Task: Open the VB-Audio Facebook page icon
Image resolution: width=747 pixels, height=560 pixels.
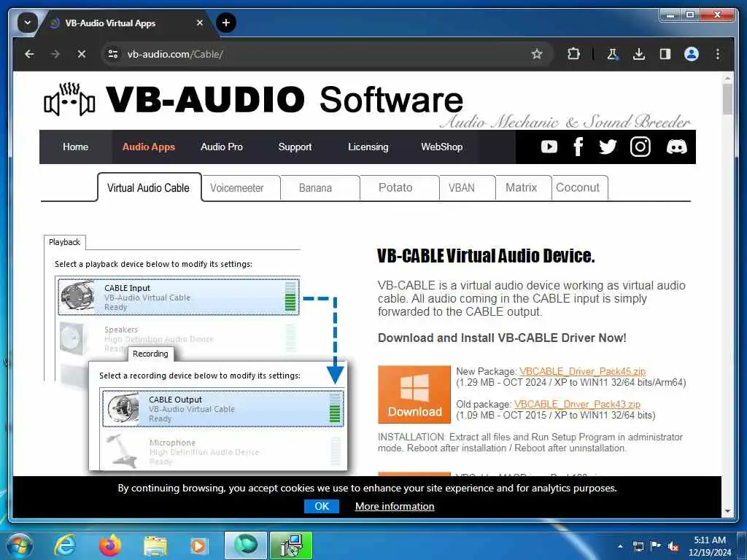Action: [578, 147]
